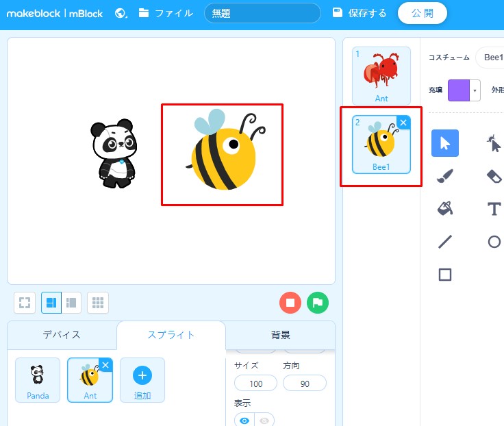Select the eraser tool
Screen dimensions: 504x426
tap(494, 176)
